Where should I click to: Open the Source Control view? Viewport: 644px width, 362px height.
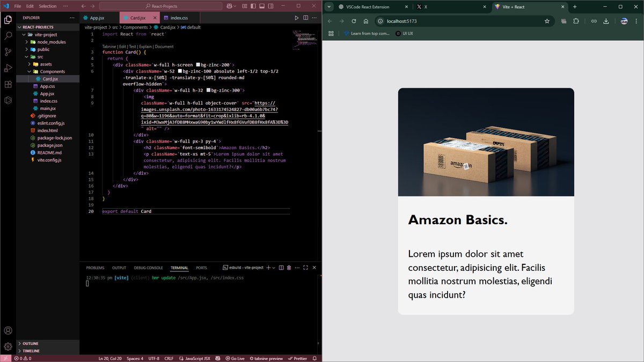pyautogui.click(x=8, y=52)
